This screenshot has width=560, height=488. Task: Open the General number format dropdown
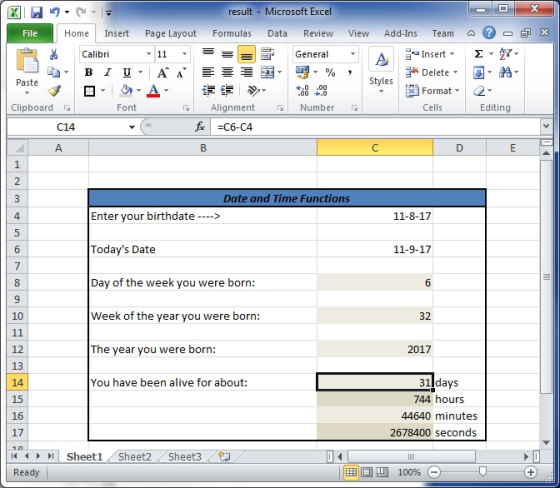pos(353,54)
